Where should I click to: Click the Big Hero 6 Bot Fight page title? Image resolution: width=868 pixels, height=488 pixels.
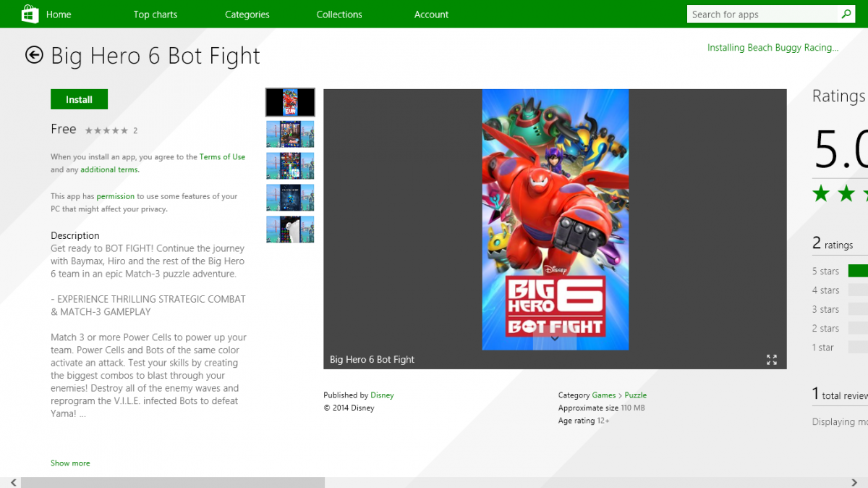[x=156, y=56]
